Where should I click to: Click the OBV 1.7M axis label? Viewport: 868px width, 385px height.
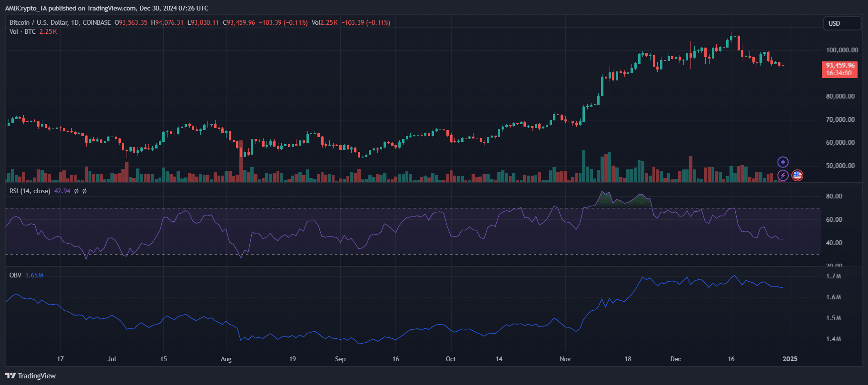point(834,276)
